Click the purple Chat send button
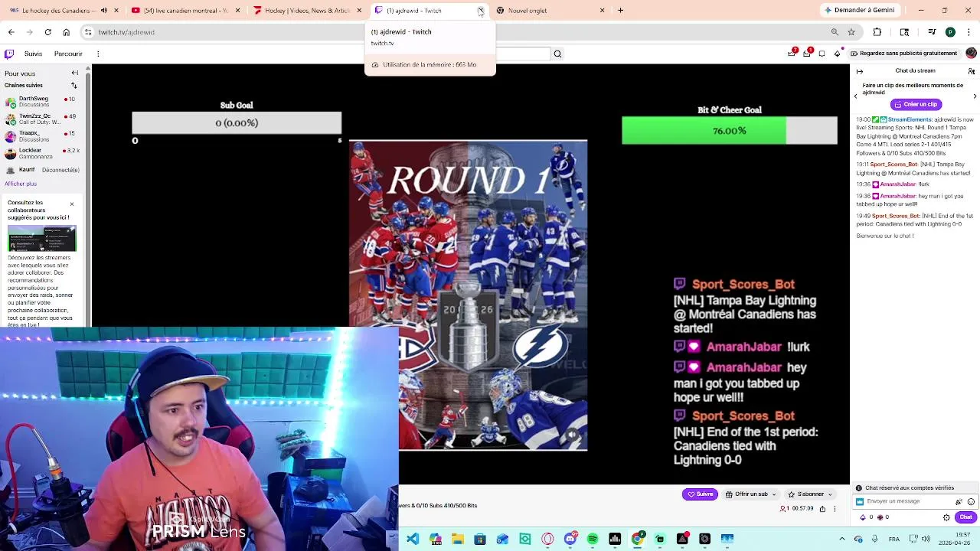Image resolution: width=980 pixels, height=551 pixels. [x=966, y=517]
